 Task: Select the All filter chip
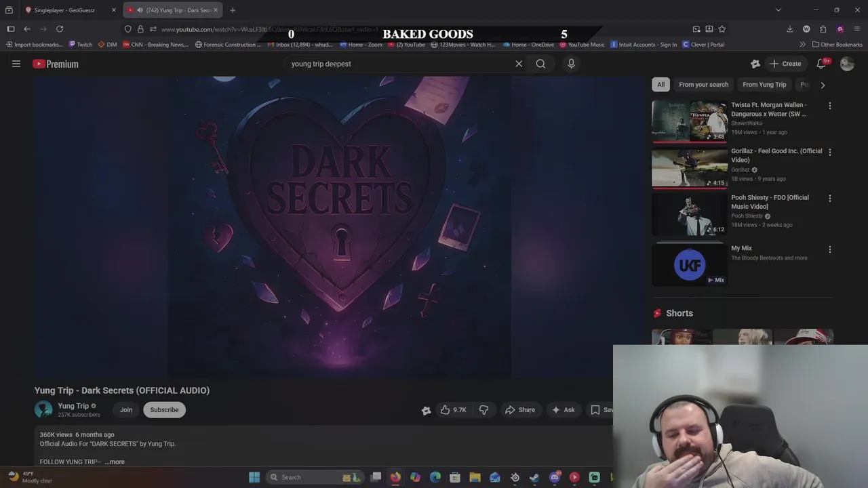[660, 85]
